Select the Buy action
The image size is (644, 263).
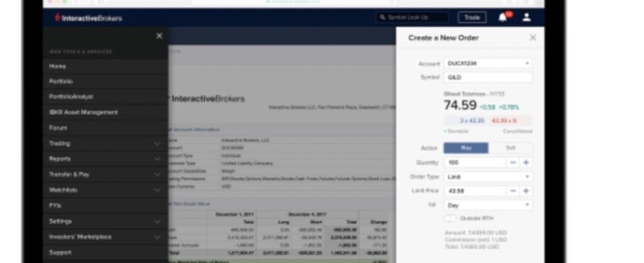click(x=466, y=148)
